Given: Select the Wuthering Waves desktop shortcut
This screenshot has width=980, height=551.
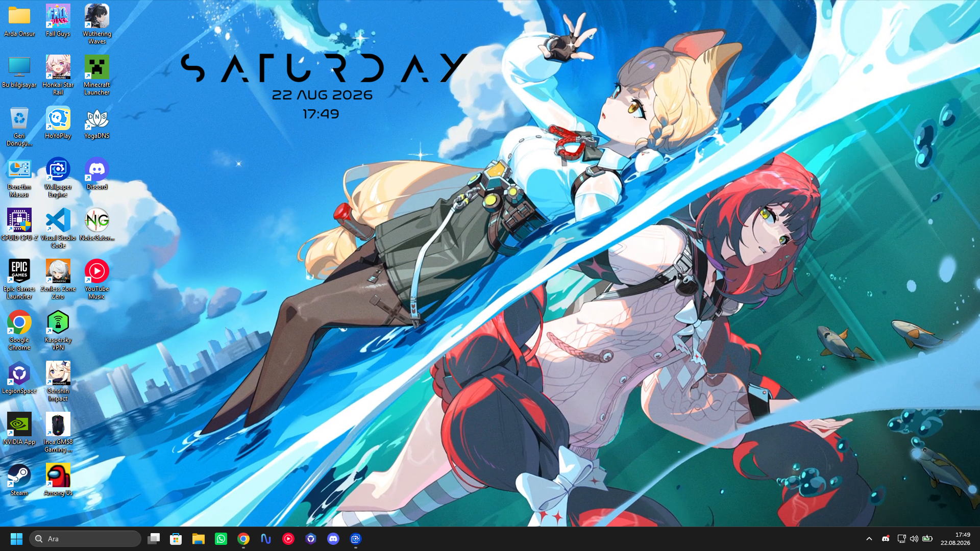Looking at the screenshot, I should 97,24.
